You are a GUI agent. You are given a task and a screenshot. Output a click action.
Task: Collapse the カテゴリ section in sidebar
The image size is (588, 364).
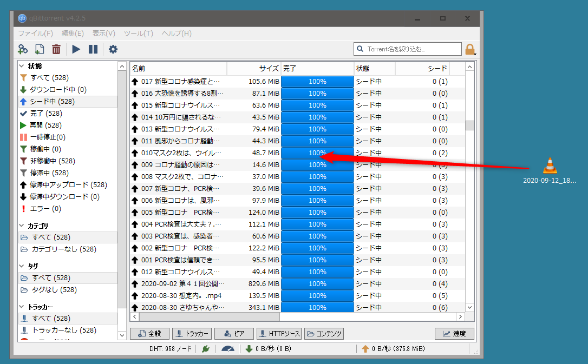(22, 226)
